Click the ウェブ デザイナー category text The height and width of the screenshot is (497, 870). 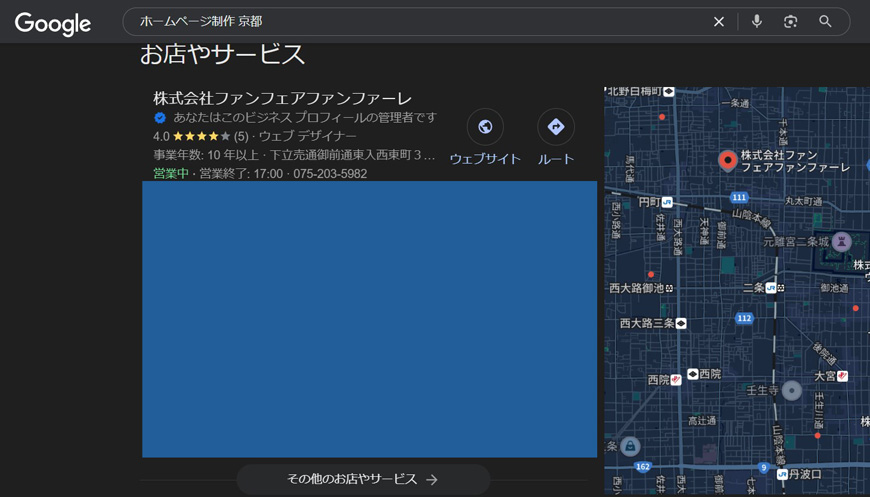pos(307,136)
